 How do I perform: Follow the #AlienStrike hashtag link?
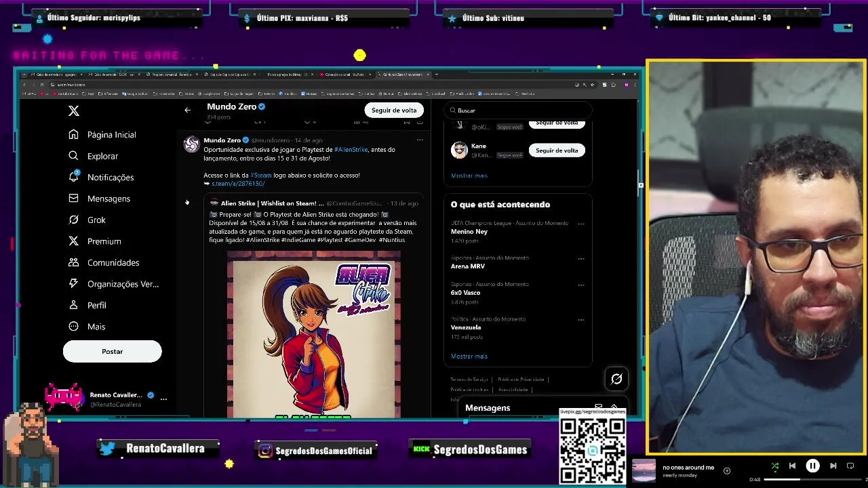coord(351,149)
